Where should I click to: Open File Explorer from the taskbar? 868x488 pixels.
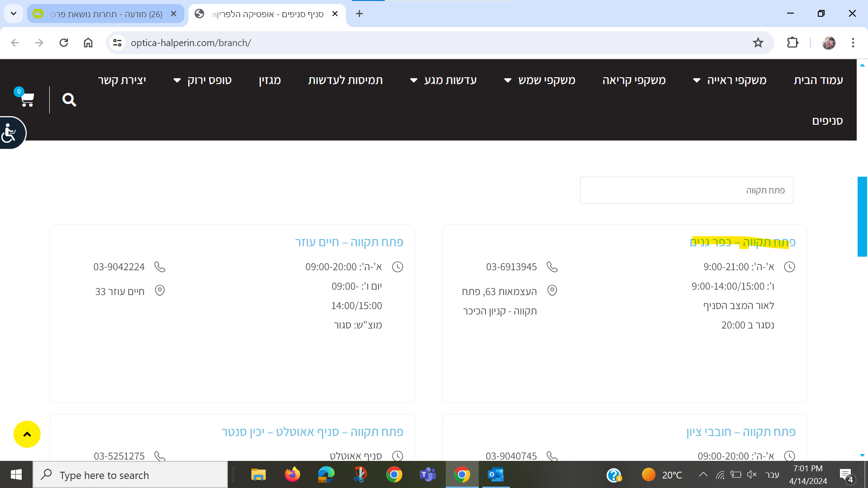tap(259, 475)
